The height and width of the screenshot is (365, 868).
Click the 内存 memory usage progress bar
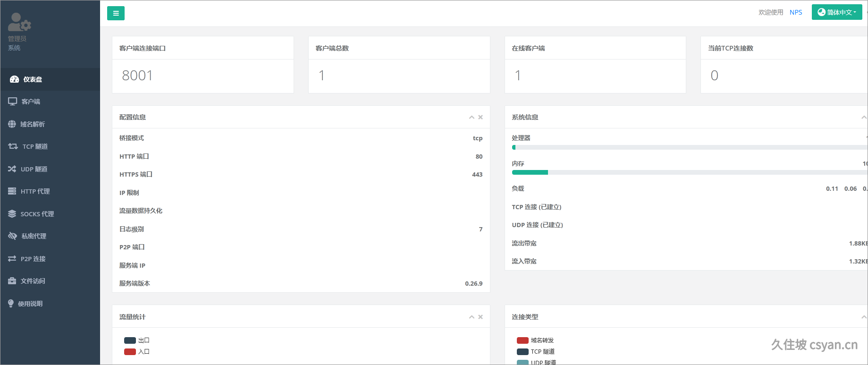pyautogui.click(x=690, y=172)
